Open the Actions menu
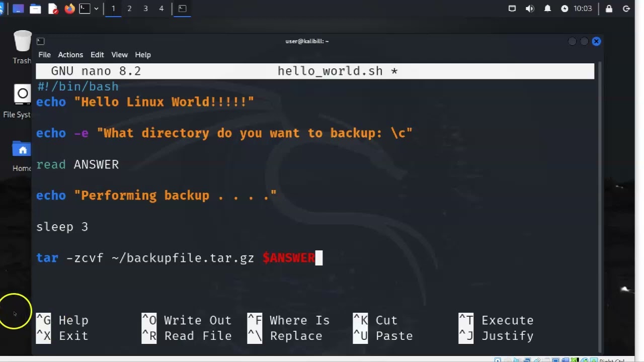The width and height of the screenshot is (644, 362). (70, 55)
